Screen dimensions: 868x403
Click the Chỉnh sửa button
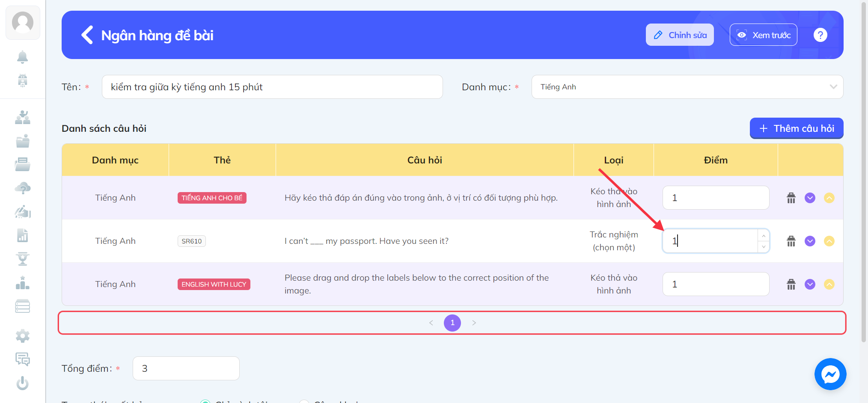[680, 35]
